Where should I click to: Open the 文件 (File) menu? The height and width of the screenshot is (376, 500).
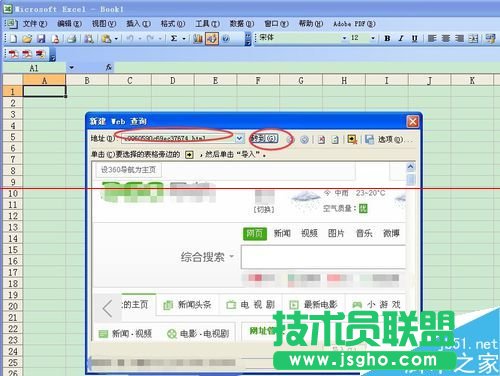point(35,24)
